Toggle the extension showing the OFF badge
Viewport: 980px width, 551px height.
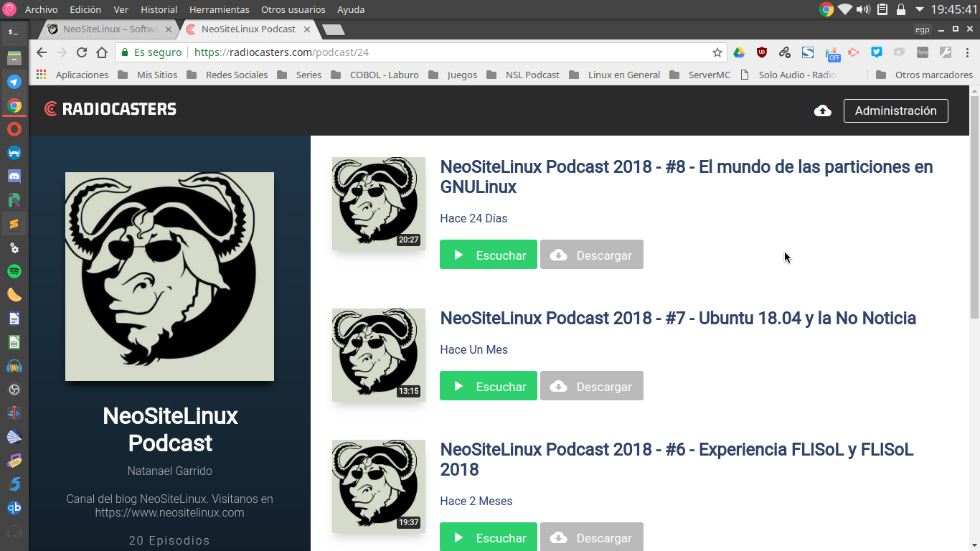pos(831,53)
